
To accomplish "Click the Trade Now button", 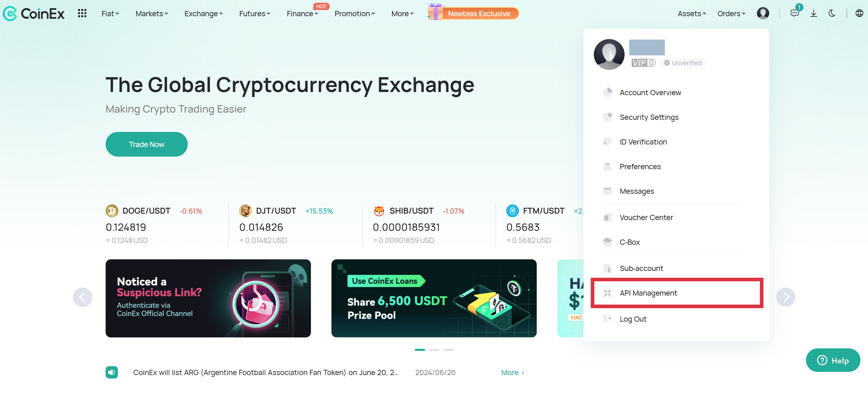I will [x=147, y=144].
